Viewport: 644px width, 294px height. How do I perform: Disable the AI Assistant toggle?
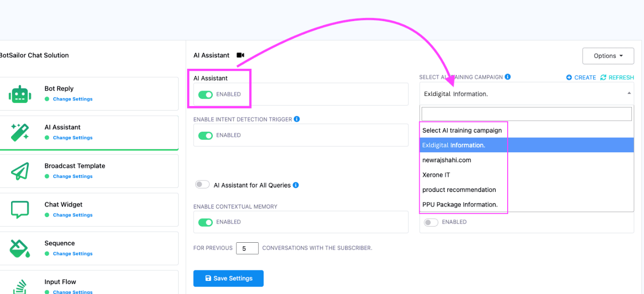tap(205, 94)
